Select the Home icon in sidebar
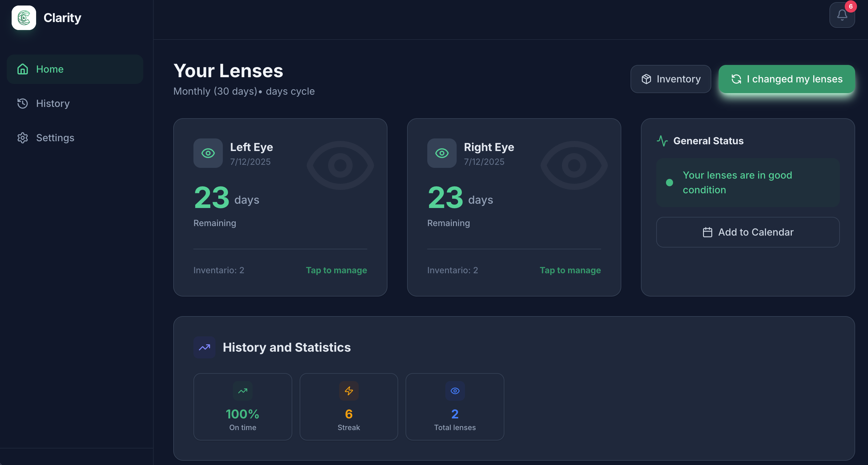The height and width of the screenshot is (465, 868). 22,69
